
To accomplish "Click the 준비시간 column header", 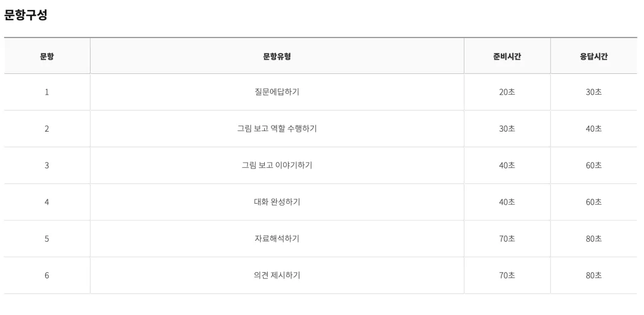I will pos(507,56).
